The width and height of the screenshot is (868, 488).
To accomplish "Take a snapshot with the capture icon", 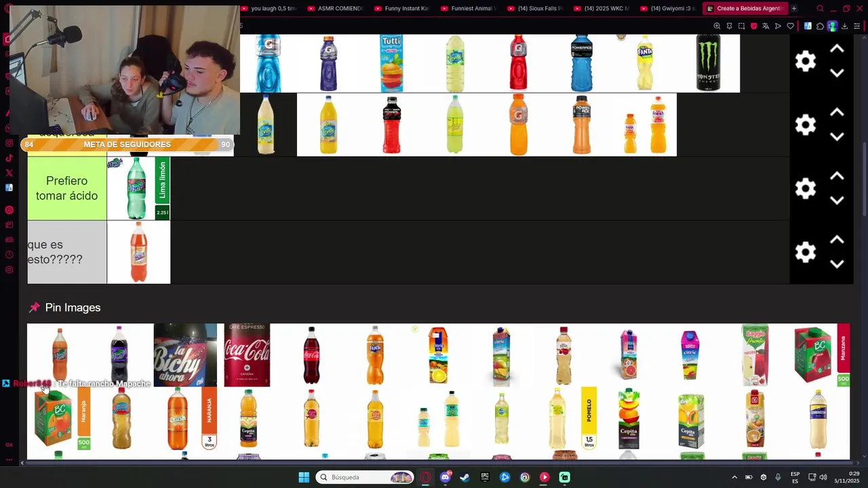I will click(x=741, y=26).
